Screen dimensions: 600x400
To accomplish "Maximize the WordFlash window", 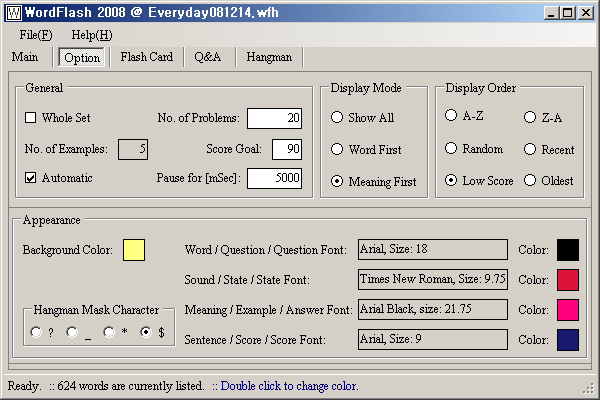I will pos(567,13).
